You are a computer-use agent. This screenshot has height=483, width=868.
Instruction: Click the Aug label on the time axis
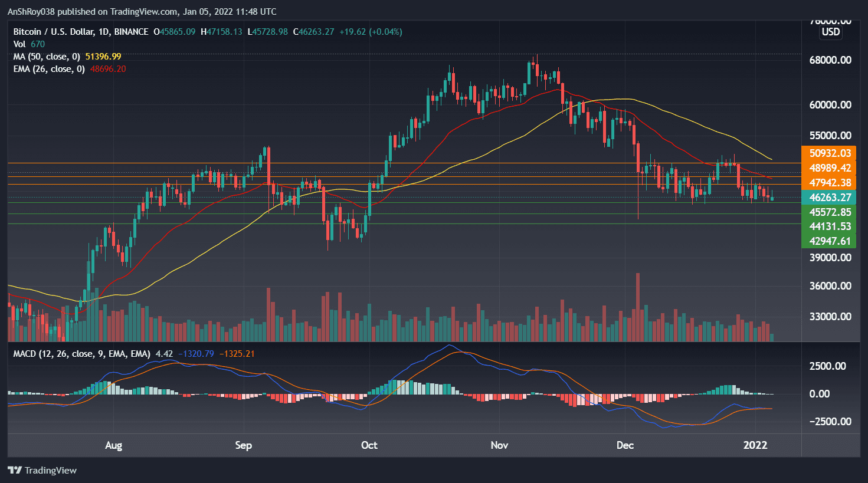pos(113,446)
